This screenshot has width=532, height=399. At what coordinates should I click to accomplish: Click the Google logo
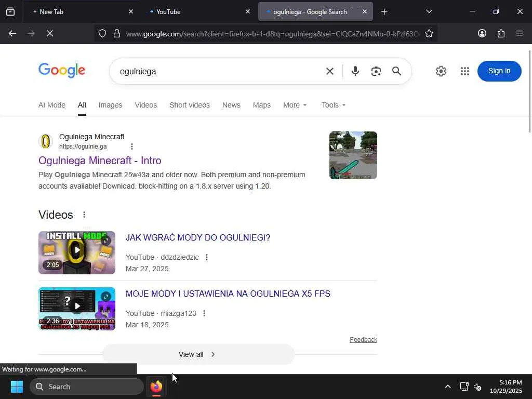(62, 70)
